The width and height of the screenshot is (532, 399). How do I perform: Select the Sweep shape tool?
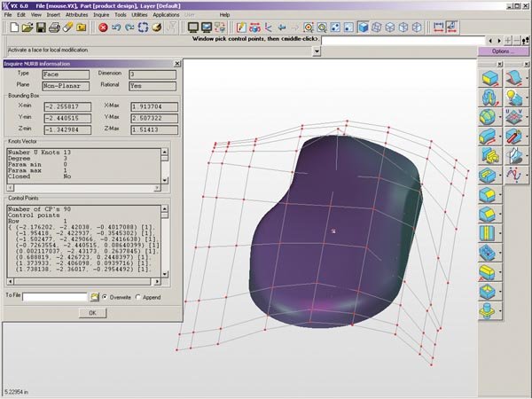(x=488, y=137)
